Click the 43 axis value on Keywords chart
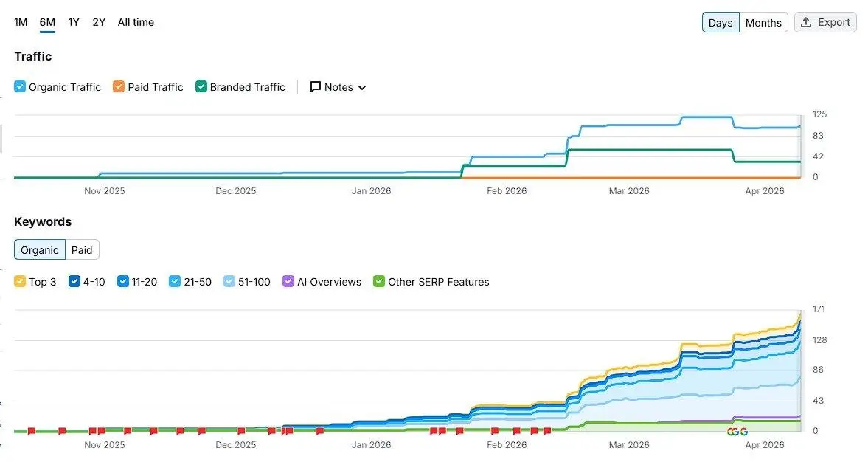Viewport: 868px width, 462px height. point(818,400)
